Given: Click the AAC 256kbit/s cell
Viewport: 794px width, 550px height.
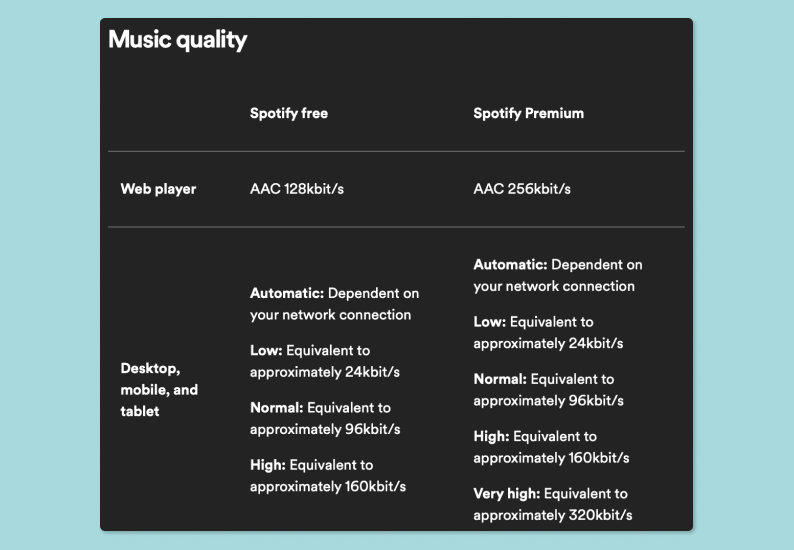Looking at the screenshot, I should [522, 189].
